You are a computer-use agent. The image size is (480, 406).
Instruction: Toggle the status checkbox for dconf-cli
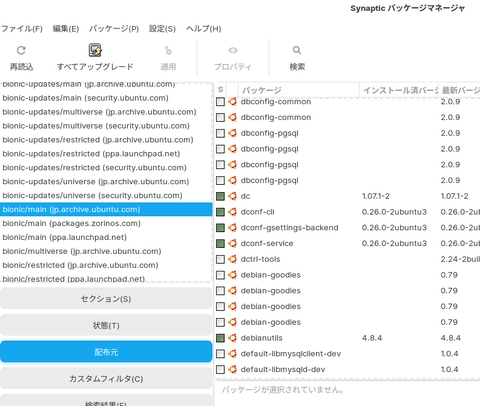pyautogui.click(x=220, y=212)
